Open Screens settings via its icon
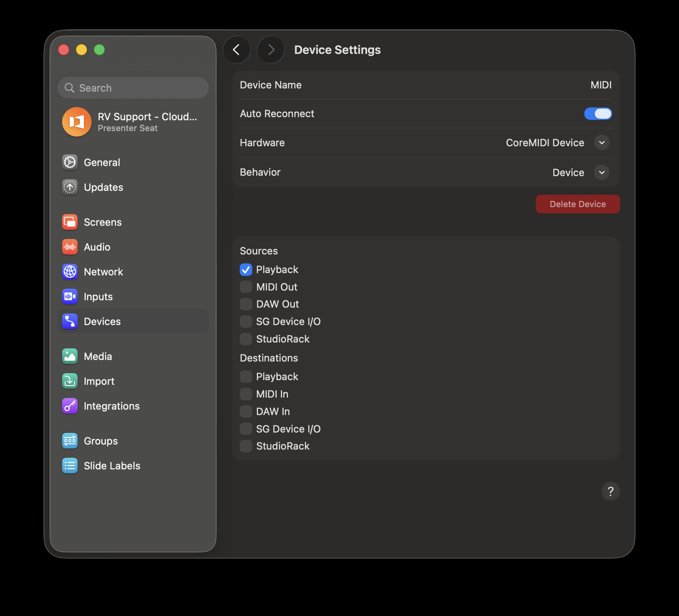Viewport: 679px width, 616px height. (70, 222)
